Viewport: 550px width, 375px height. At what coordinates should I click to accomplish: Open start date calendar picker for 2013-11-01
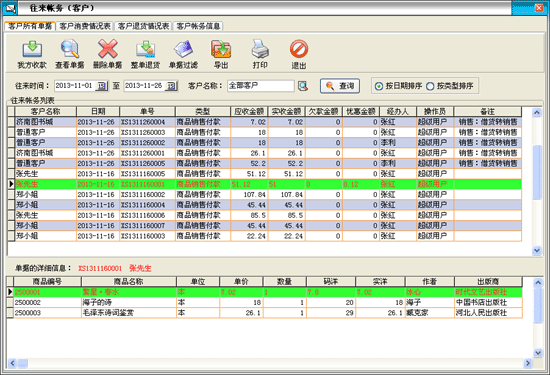click(x=102, y=86)
